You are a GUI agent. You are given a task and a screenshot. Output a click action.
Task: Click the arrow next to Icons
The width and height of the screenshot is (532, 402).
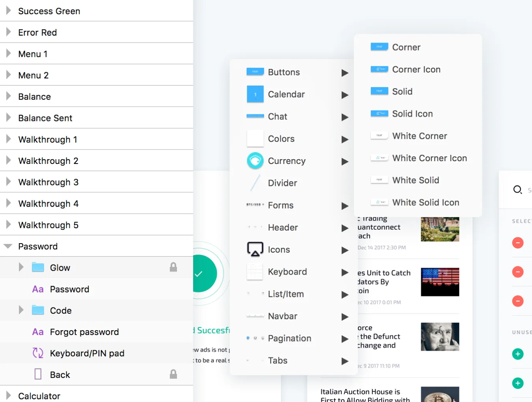coord(345,250)
